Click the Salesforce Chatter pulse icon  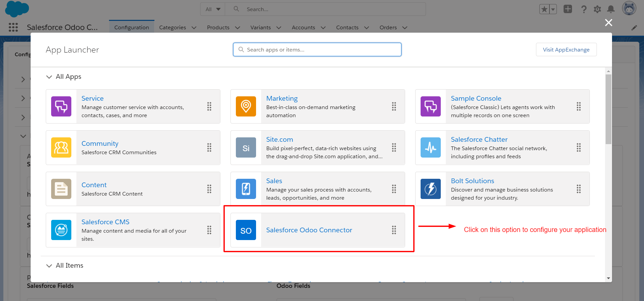[430, 147]
